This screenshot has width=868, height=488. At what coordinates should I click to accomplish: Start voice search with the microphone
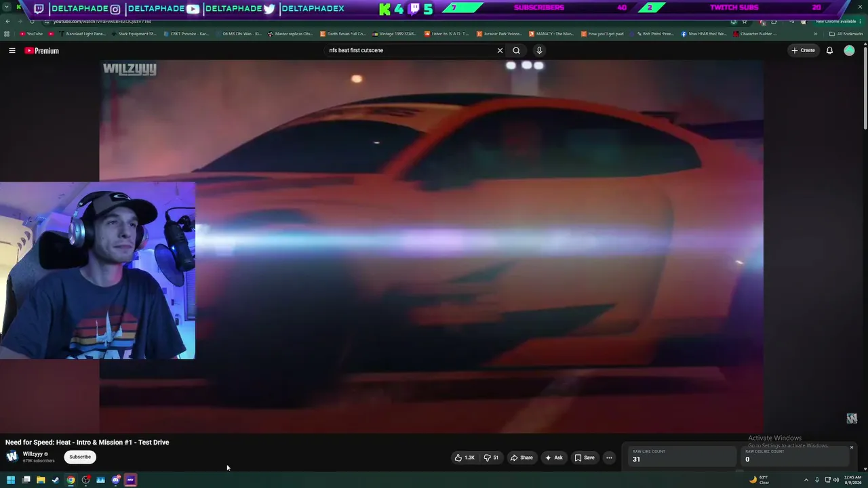pos(539,50)
